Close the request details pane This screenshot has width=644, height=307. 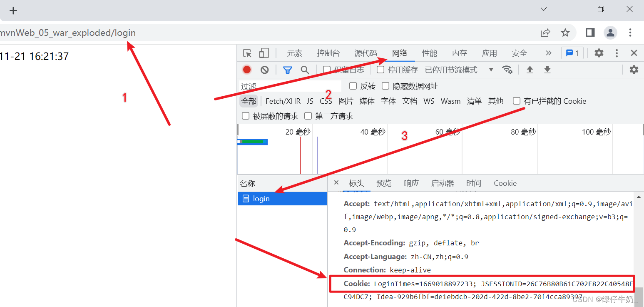(x=336, y=182)
